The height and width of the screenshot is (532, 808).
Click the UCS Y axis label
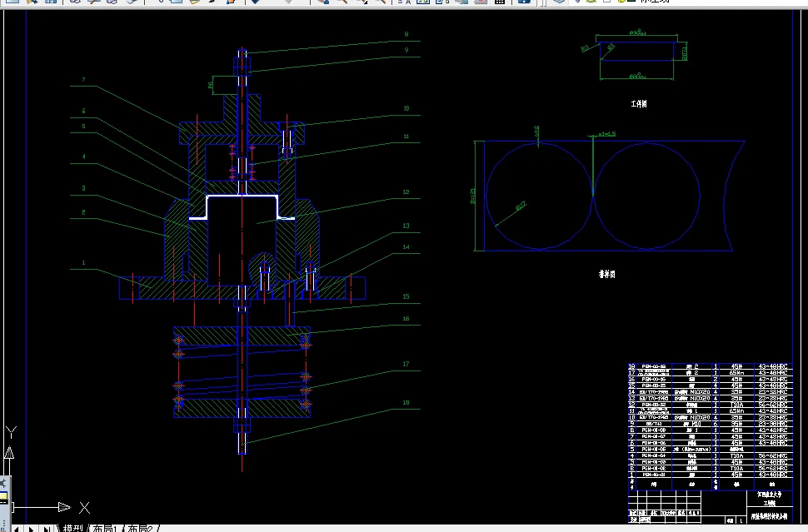click(12, 432)
